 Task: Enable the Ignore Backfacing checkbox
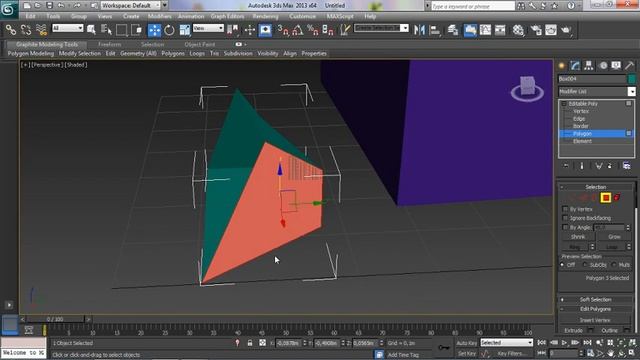[565, 218]
